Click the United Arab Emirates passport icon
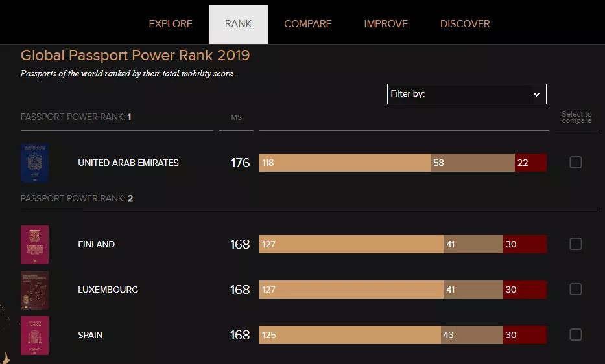Image resolution: width=605 pixels, height=364 pixels. click(x=34, y=163)
